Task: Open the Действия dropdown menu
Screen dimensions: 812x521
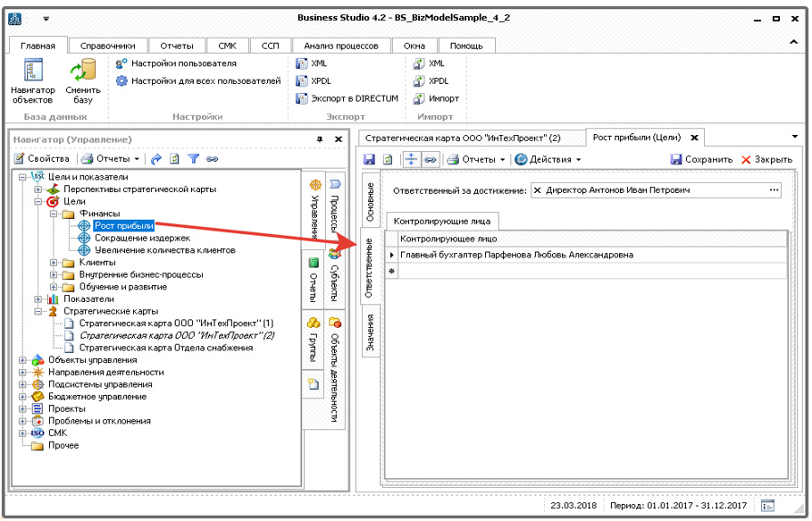Action: 548,159
